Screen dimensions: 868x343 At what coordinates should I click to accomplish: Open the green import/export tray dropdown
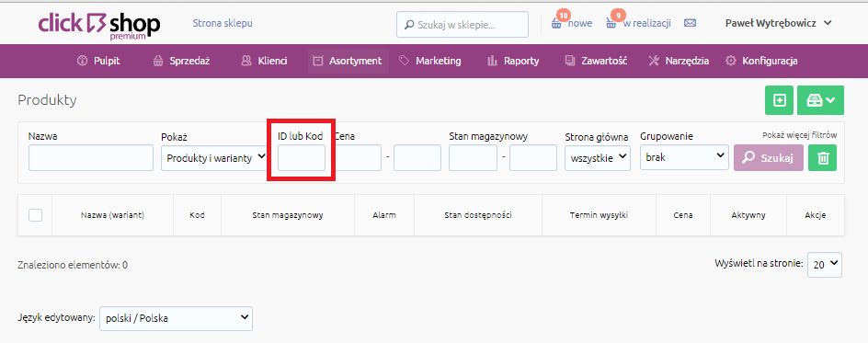[x=820, y=100]
